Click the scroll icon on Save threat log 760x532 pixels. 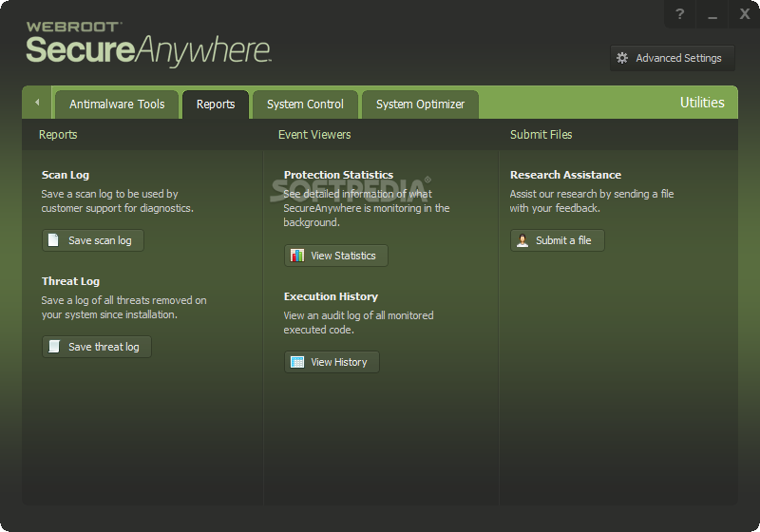[54, 347]
